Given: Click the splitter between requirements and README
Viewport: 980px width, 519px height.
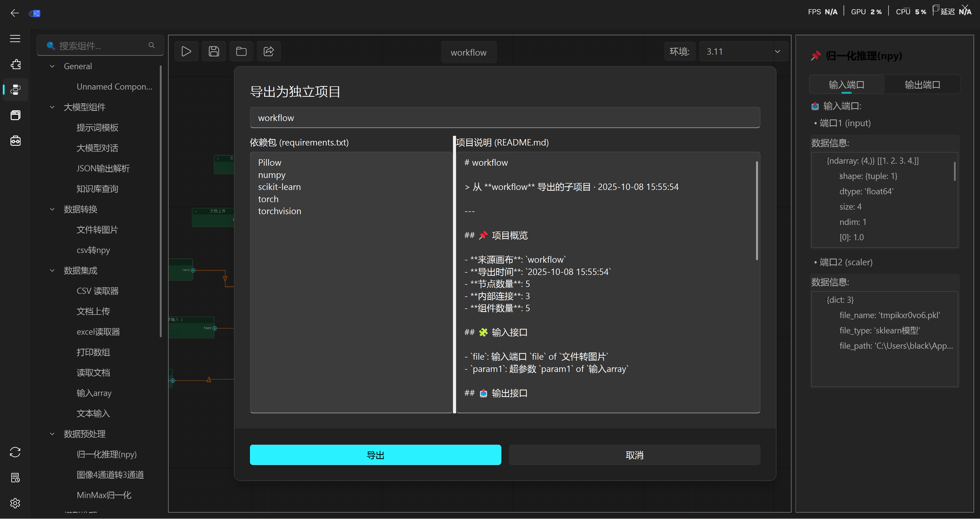Looking at the screenshot, I should (454, 274).
